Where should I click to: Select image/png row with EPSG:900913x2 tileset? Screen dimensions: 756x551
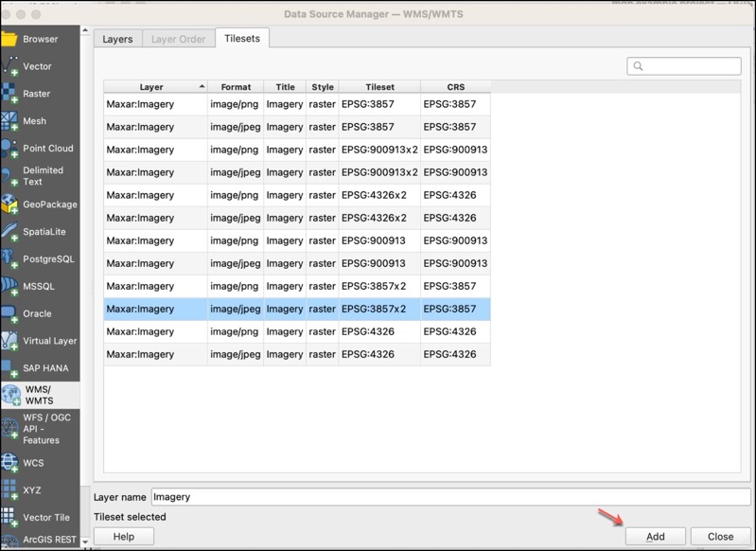[x=297, y=150]
